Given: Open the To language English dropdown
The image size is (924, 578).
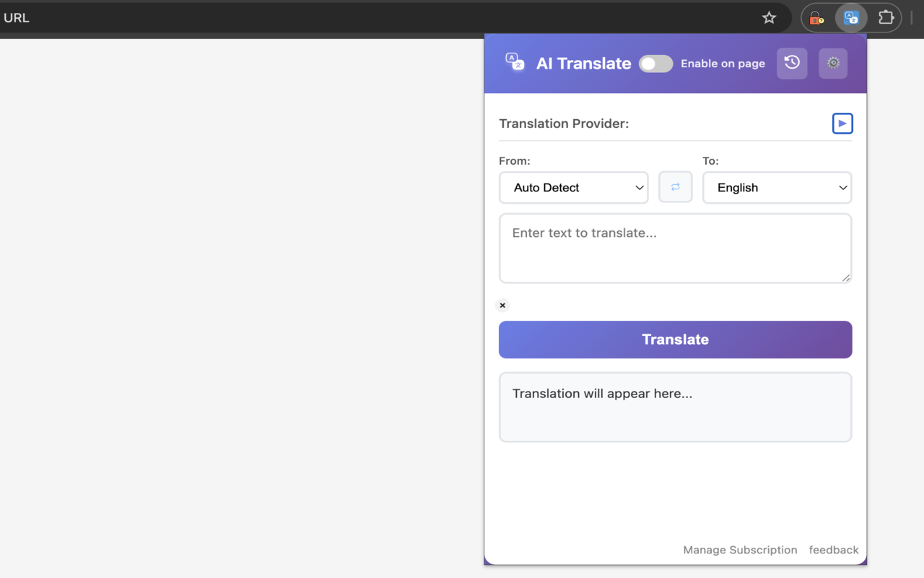Looking at the screenshot, I should (x=777, y=188).
